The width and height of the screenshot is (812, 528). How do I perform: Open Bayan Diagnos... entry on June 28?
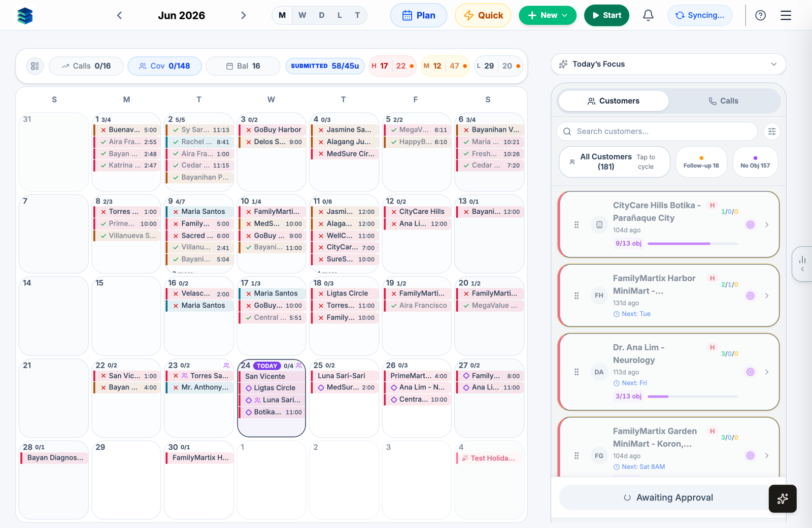click(54, 458)
